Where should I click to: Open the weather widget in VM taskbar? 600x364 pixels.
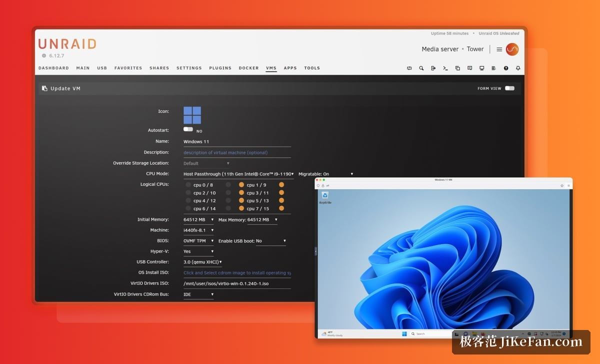(332, 333)
